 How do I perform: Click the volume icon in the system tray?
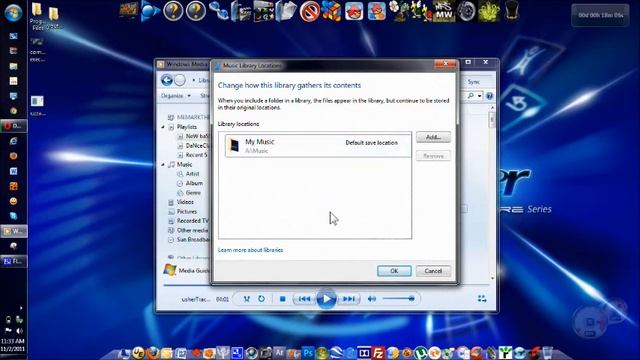(x=19, y=331)
